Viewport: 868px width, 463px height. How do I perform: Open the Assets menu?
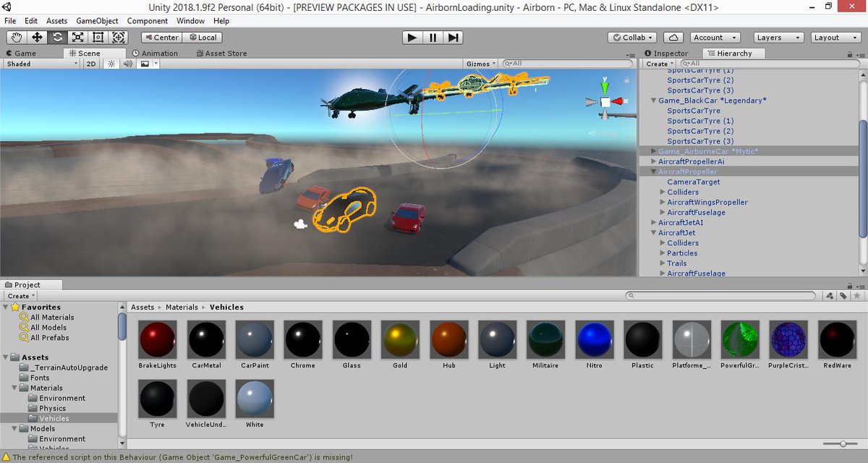[56, 21]
